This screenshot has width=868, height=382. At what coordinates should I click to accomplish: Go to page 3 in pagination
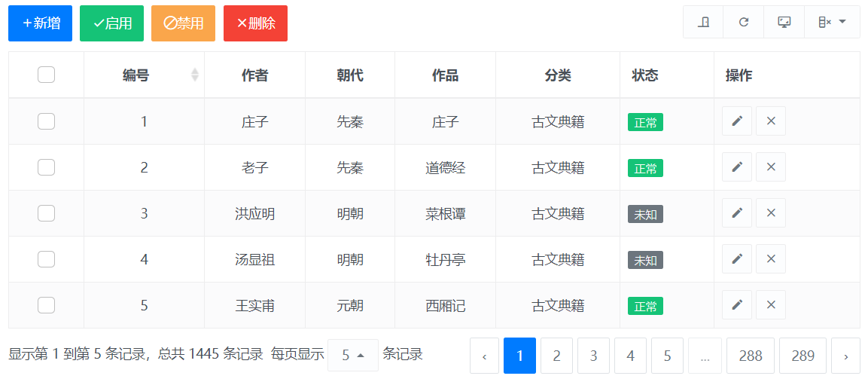[593, 356]
